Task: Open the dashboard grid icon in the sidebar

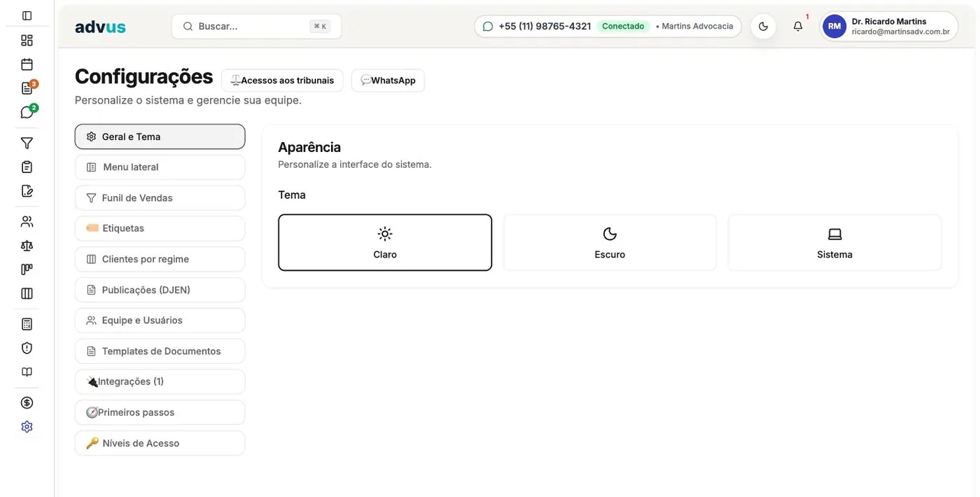Action: tap(27, 40)
